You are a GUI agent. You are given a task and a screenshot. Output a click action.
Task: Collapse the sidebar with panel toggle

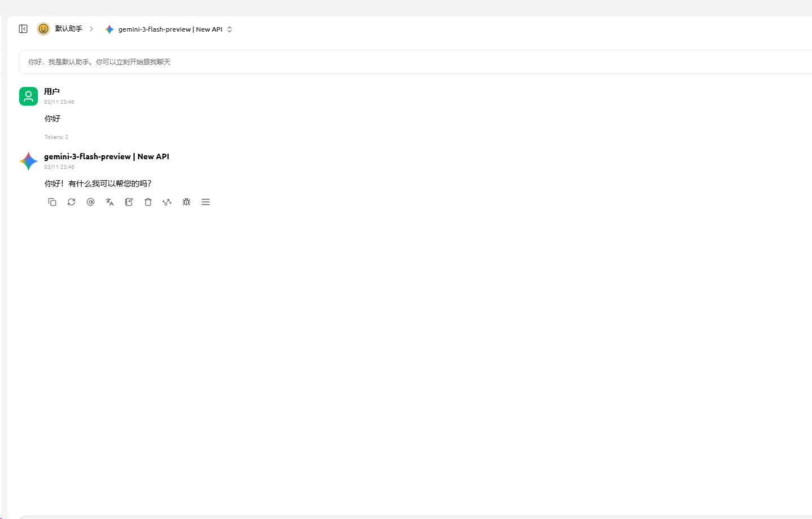pos(23,29)
